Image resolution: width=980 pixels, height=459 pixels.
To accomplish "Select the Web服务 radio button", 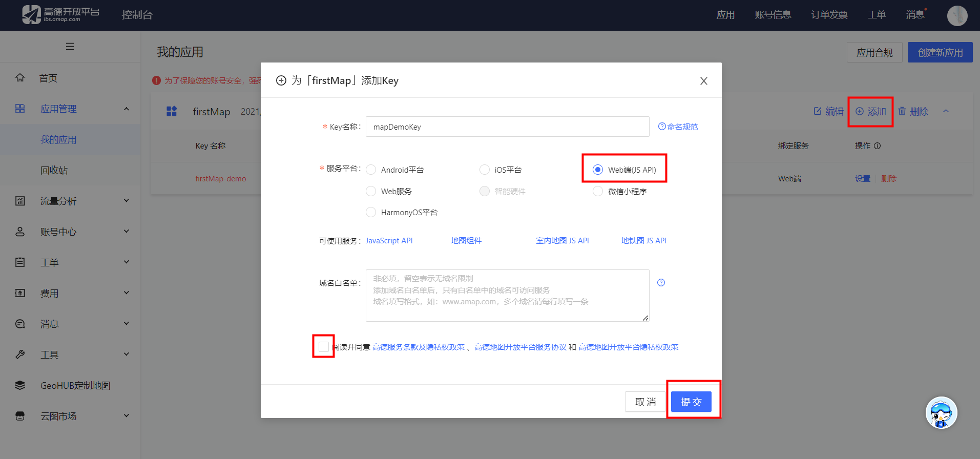I will [371, 191].
